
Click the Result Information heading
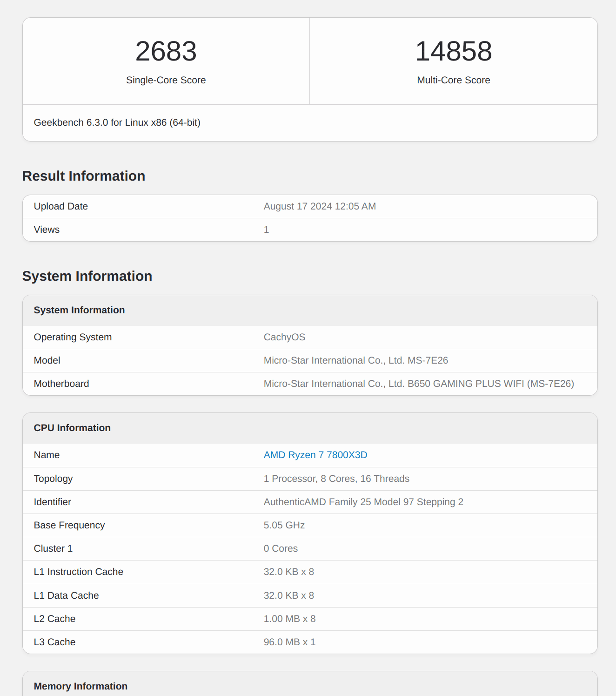84,176
